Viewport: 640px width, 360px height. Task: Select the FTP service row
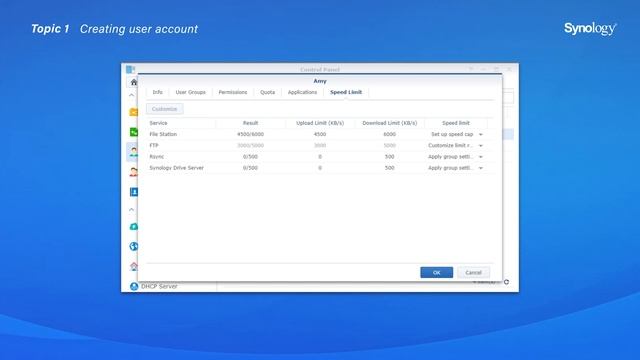tap(320, 145)
